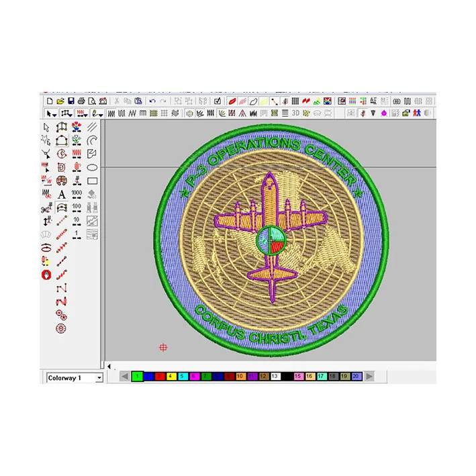This screenshot has width=476, height=476.
Task: Click the two red-and-blue people figures icon
Action: coord(417,113)
